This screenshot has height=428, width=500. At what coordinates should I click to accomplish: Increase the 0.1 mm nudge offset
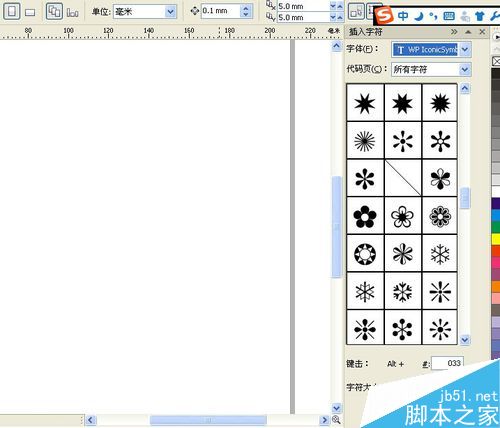(x=246, y=8)
